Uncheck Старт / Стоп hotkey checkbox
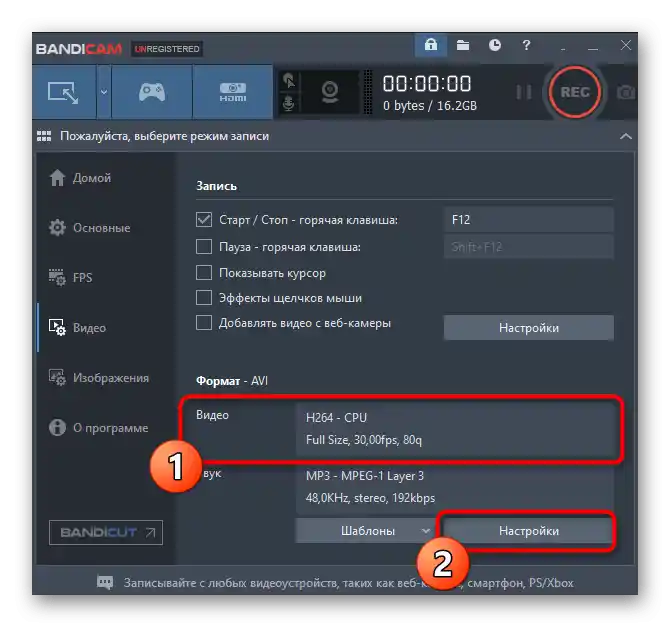Screen dimensions: 670x627 204,220
